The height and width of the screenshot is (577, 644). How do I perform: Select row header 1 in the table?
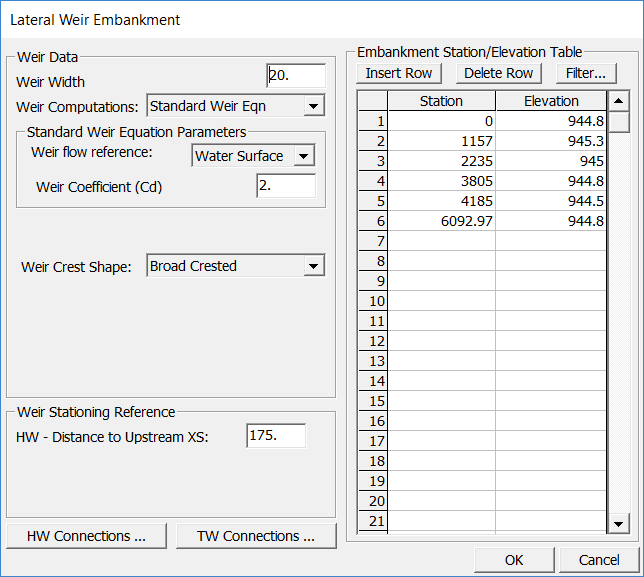click(373, 121)
